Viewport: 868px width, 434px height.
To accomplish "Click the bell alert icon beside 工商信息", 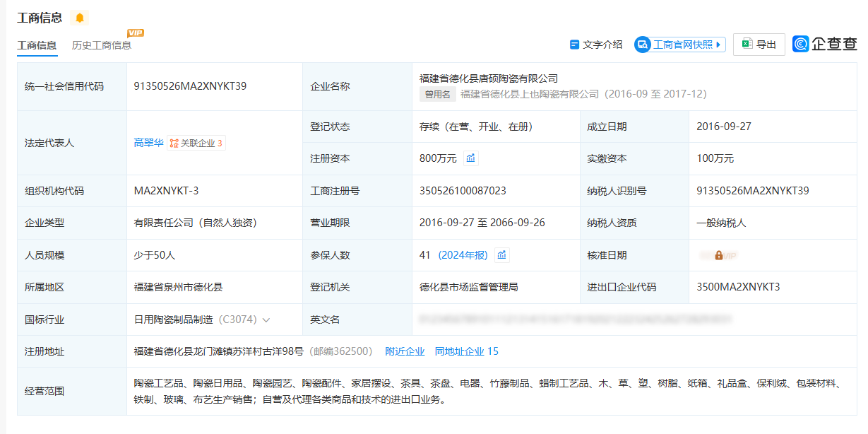I will tap(80, 18).
